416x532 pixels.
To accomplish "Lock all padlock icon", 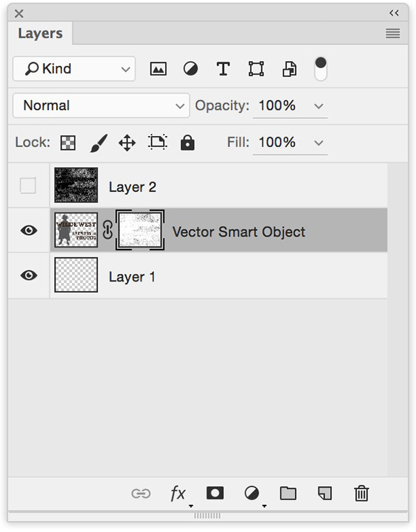I will coord(187,142).
